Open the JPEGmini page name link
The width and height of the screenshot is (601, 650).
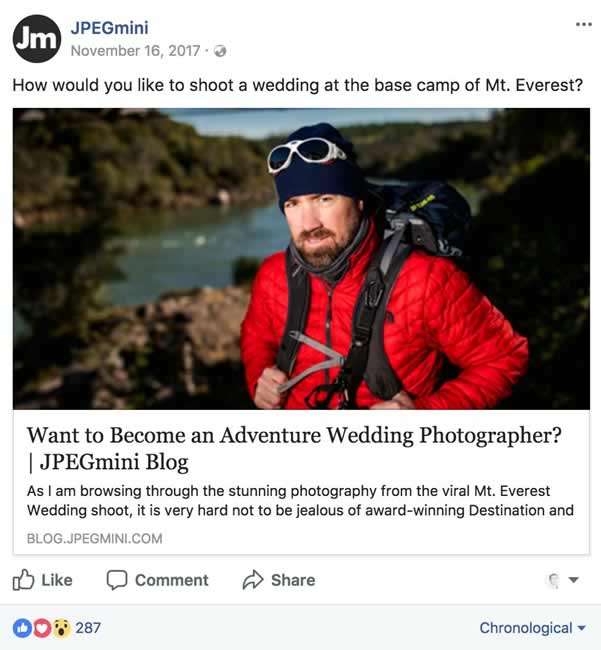(x=110, y=27)
